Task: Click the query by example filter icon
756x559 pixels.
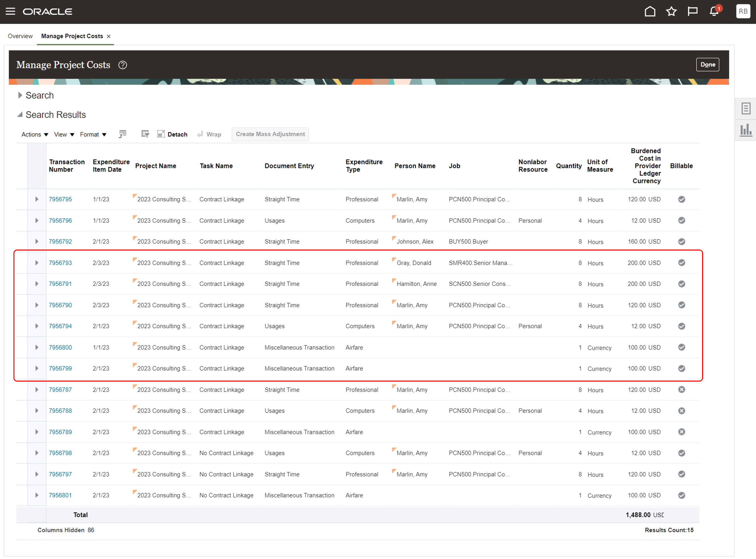Action: click(x=145, y=134)
